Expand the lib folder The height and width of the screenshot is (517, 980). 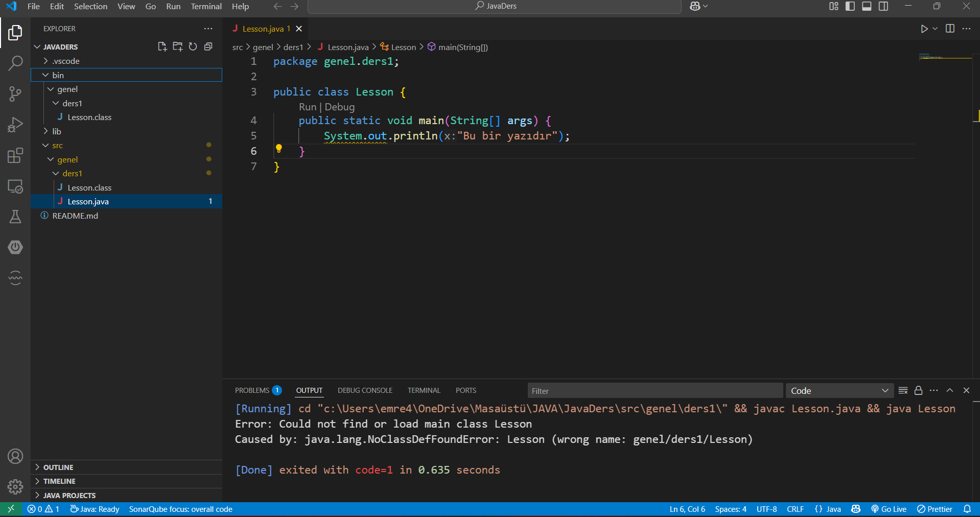56,131
